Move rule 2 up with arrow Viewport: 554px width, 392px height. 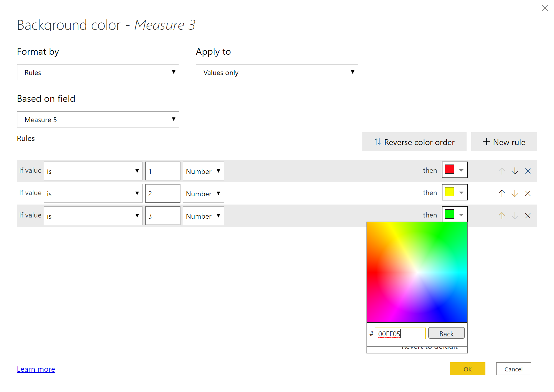(502, 193)
